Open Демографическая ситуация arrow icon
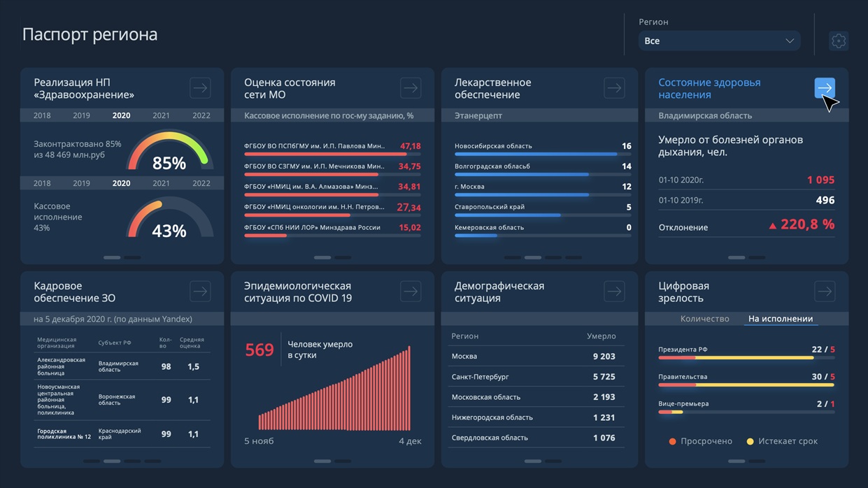Screen dimensions: 868x488 (614, 292)
